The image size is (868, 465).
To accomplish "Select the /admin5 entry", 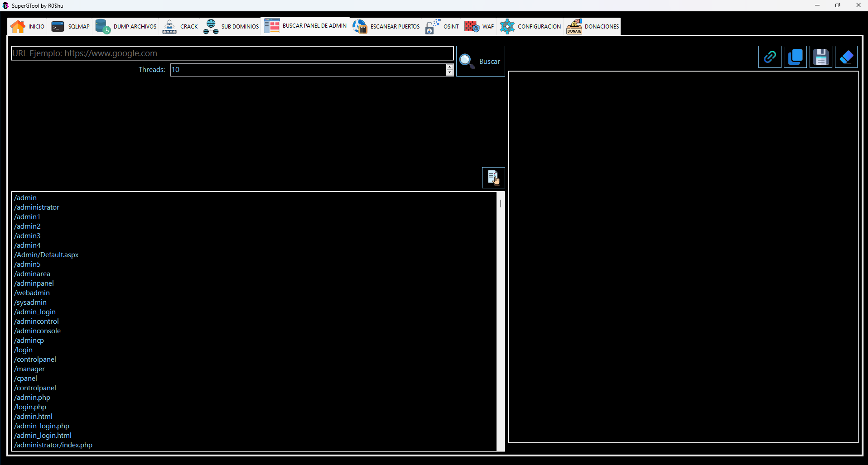I will click(27, 264).
